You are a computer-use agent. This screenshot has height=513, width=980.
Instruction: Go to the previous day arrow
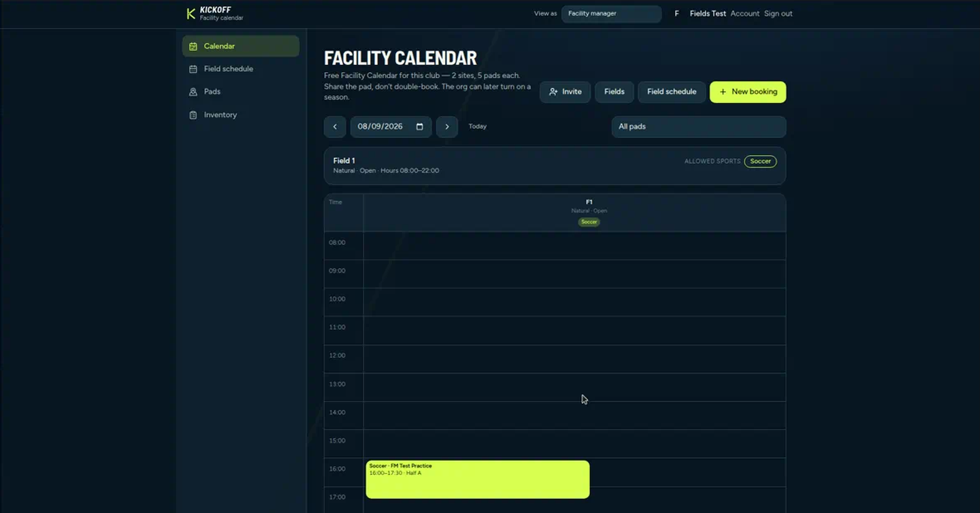coord(335,127)
